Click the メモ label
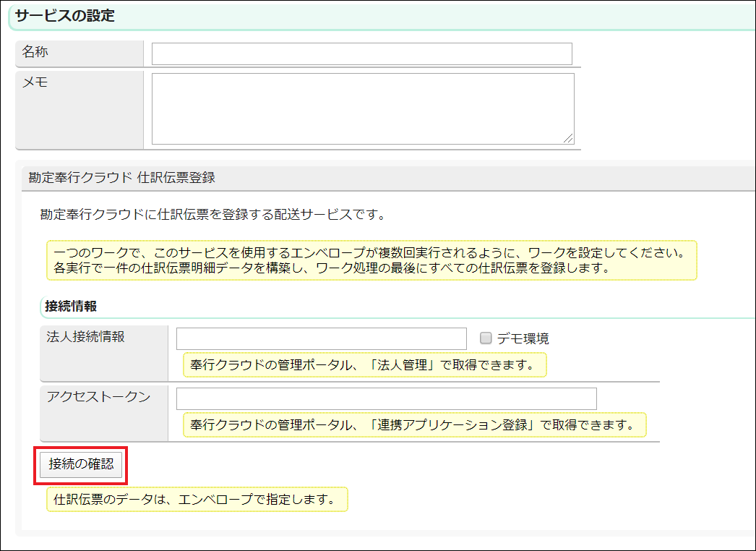 (x=35, y=82)
